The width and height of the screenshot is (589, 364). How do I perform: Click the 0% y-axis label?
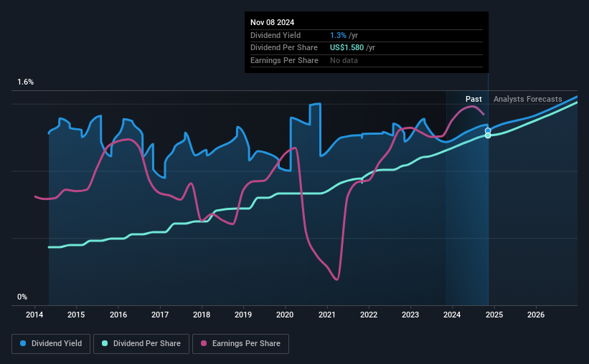[x=22, y=297]
